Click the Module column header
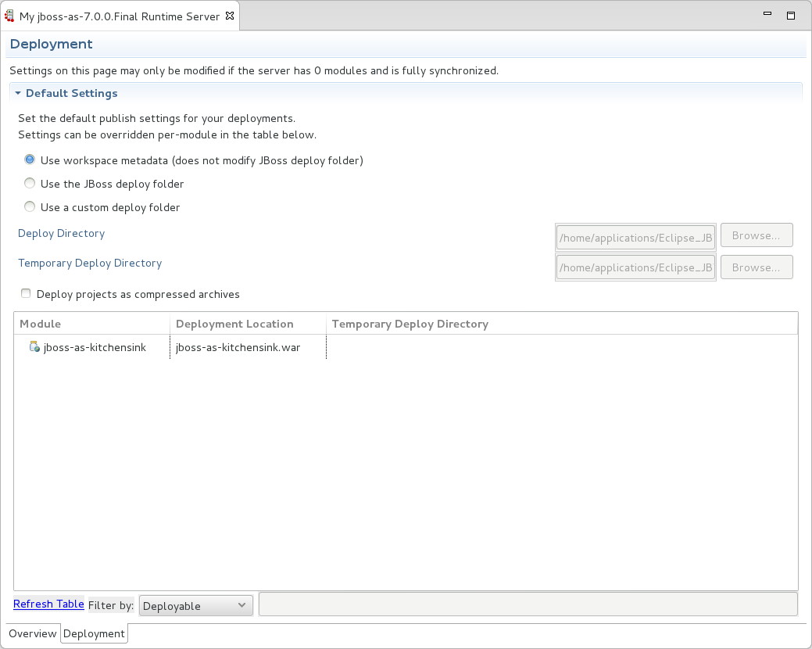The image size is (812, 649). (40, 323)
